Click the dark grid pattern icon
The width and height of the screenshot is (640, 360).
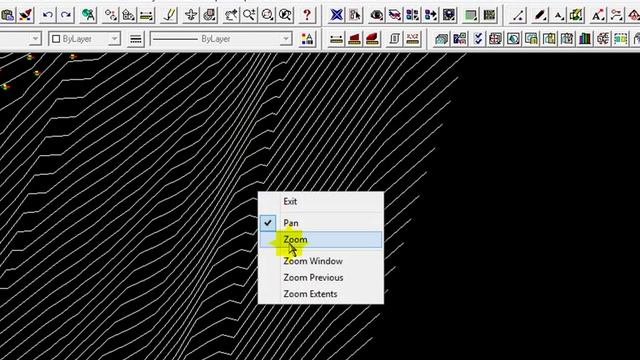pyautogui.click(x=489, y=15)
